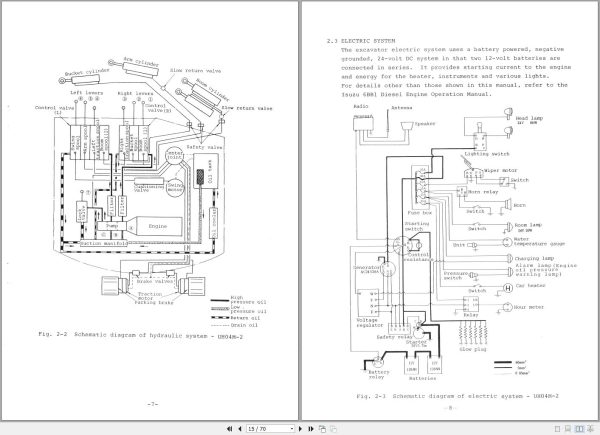
Task: Select two-page facing layout
Action: click(579, 429)
